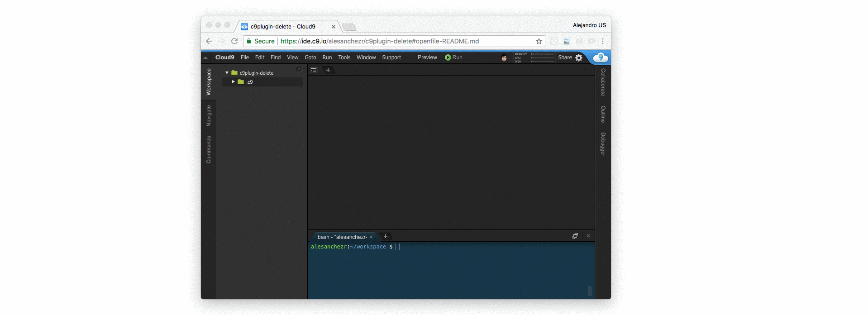Expand the .c9 folder
Image resolution: width=868 pixels, height=315 pixels.
(x=234, y=82)
